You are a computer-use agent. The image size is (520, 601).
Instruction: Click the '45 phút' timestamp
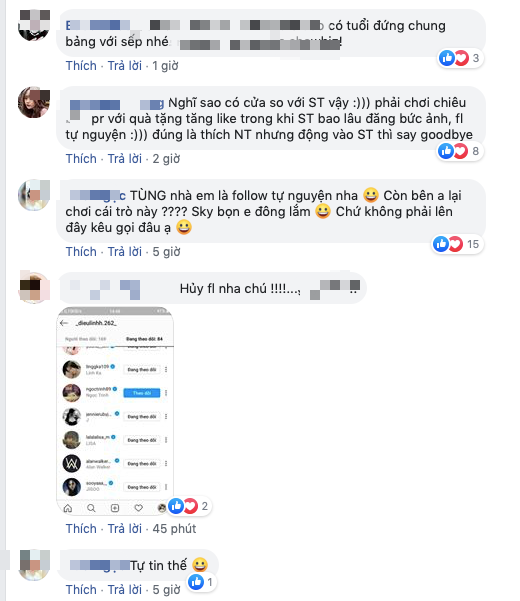click(174, 529)
